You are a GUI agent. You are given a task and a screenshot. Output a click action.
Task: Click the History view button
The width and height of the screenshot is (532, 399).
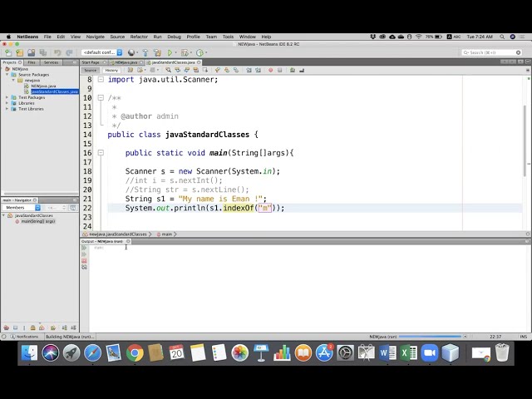click(111, 70)
